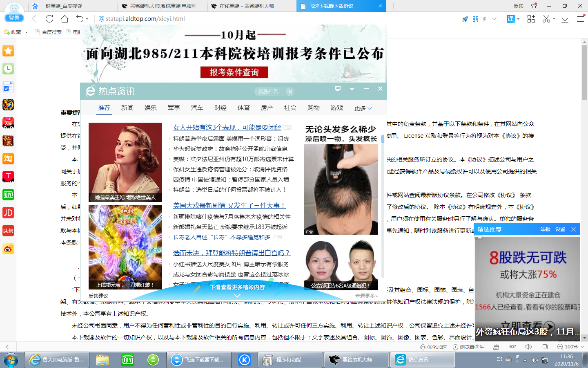Open headline 美国大戏最新剧情 又发生了三件大事
This screenshot has width=588, height=368.
point(229,205)
